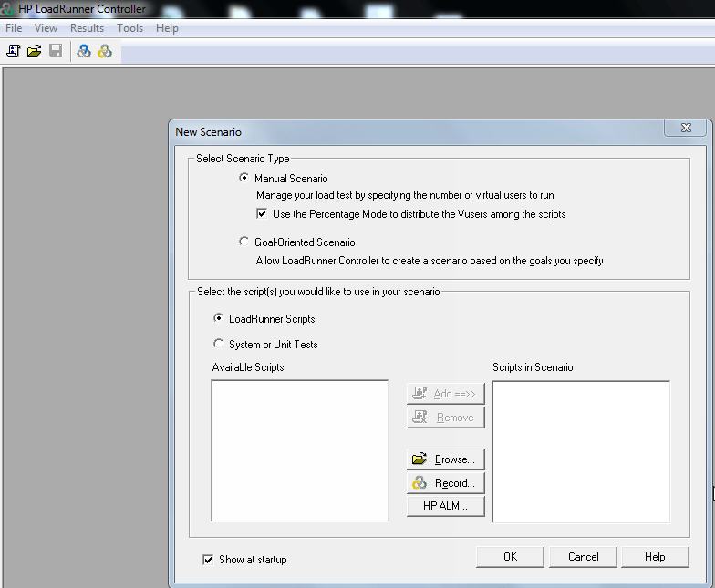
Task: Confirm the dialog with OK
Action: (x=511, y=556)
